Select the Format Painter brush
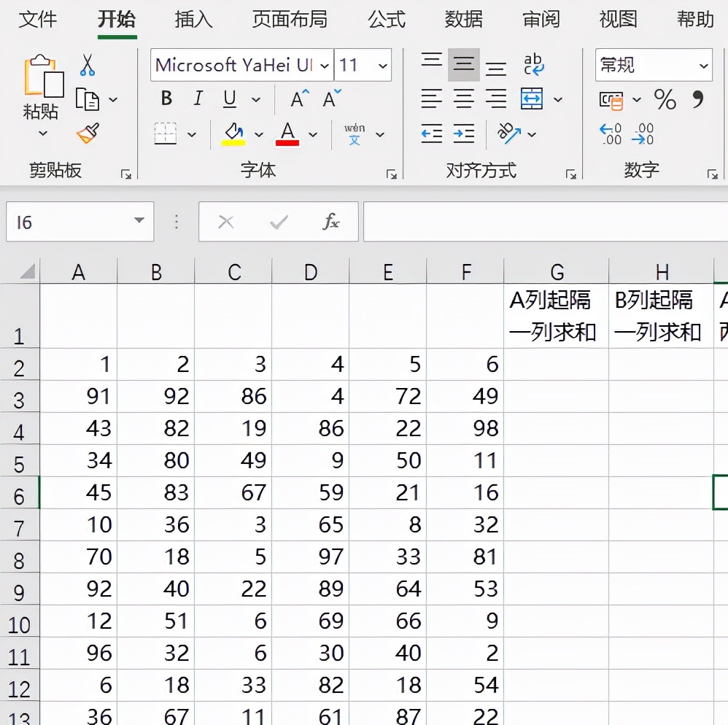This screenshot has width=728, height=725. 88,133
